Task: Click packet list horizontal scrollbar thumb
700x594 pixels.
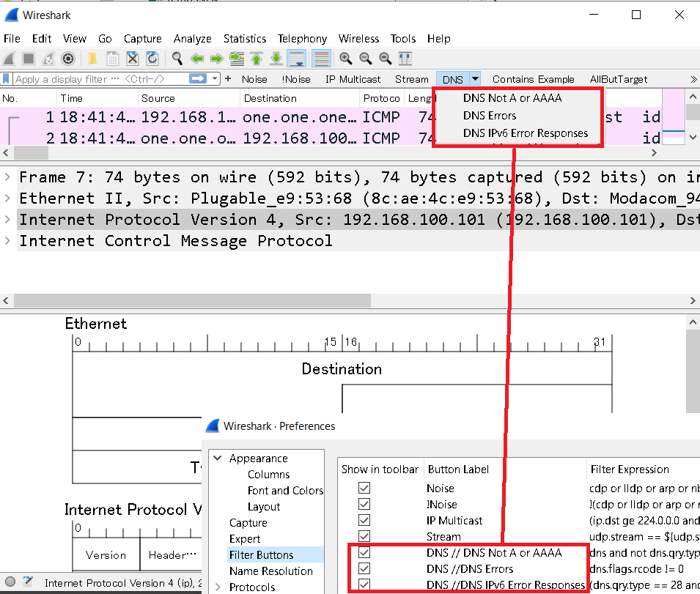Action: click(31, 153)
